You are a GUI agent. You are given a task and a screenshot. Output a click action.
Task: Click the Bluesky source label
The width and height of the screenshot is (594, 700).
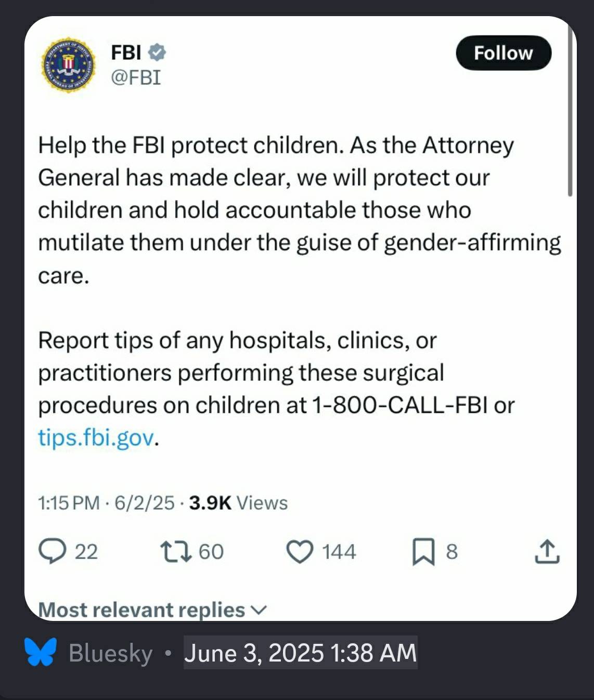pyautogui.click(x=111, y=653)
